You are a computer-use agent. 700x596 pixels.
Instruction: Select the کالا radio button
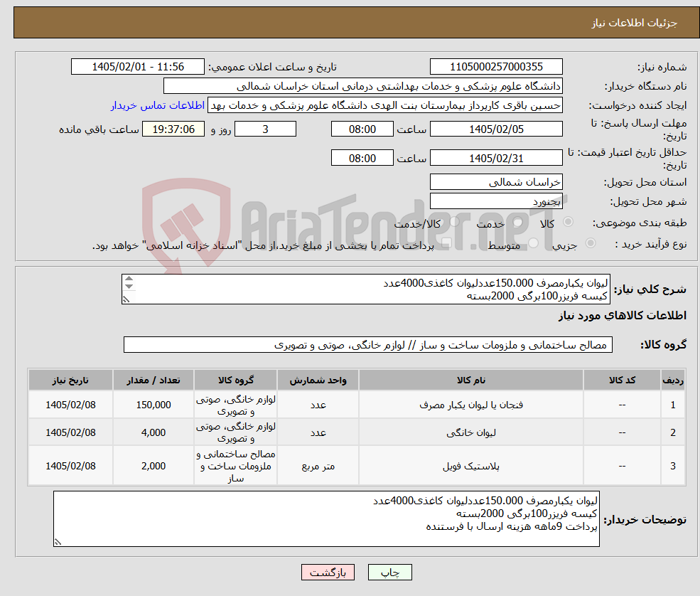click(568, 222)
